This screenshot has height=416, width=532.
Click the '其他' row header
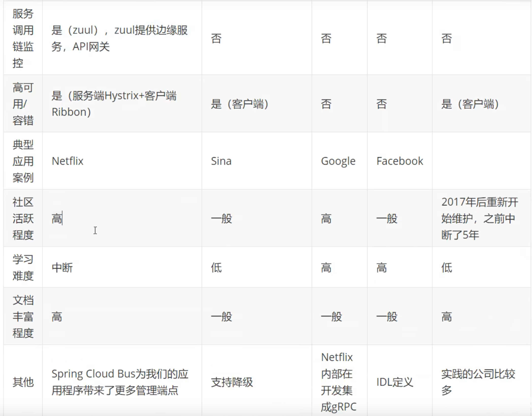point(23,382)
